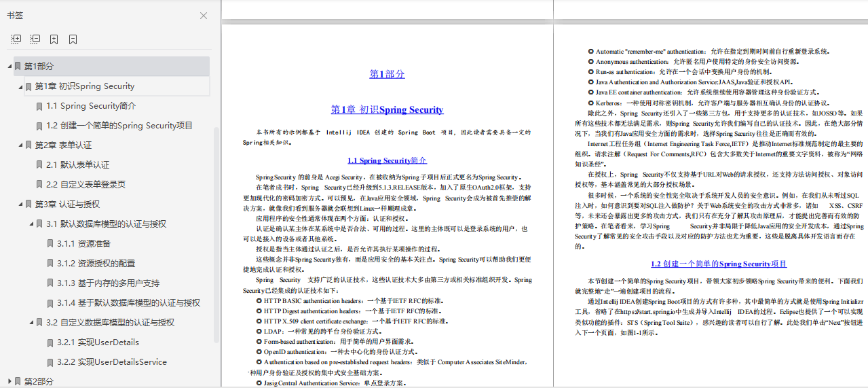
Task: Open bookmark 2.1 默认表单认证
Action: 77,165
